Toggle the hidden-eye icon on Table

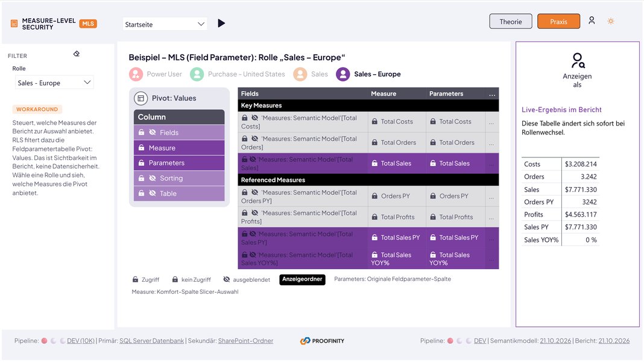pos(153,194)
